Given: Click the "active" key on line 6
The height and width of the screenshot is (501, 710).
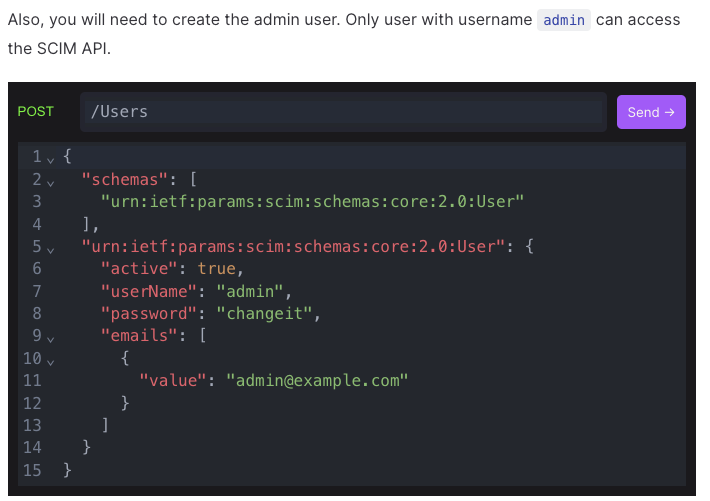Looking at the screenshot, I should tap(139, 269).
